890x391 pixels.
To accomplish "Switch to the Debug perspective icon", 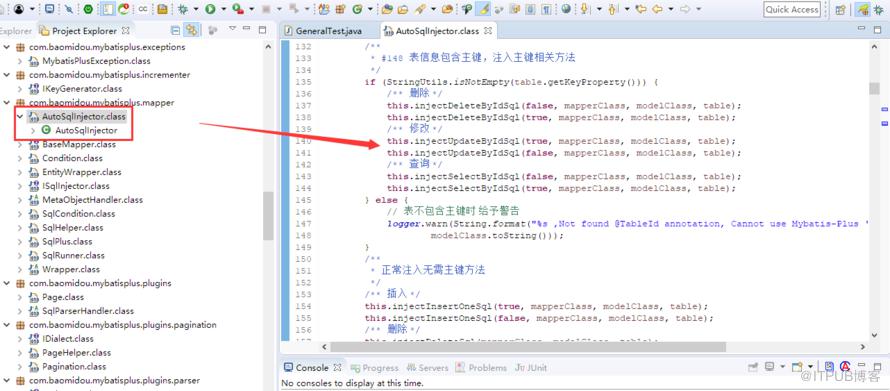I will point(879,9).
